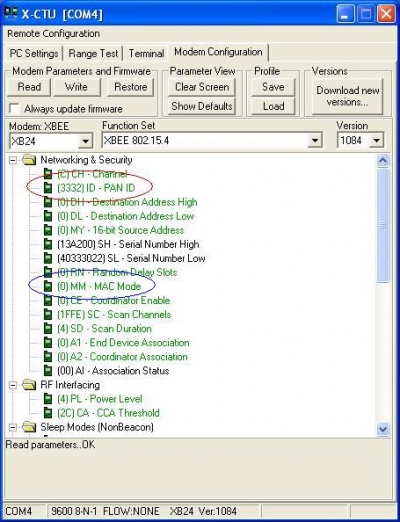The image size is (400, 522).
Task: Click the Power Level parameter icon
Action: tap(48, 399)
